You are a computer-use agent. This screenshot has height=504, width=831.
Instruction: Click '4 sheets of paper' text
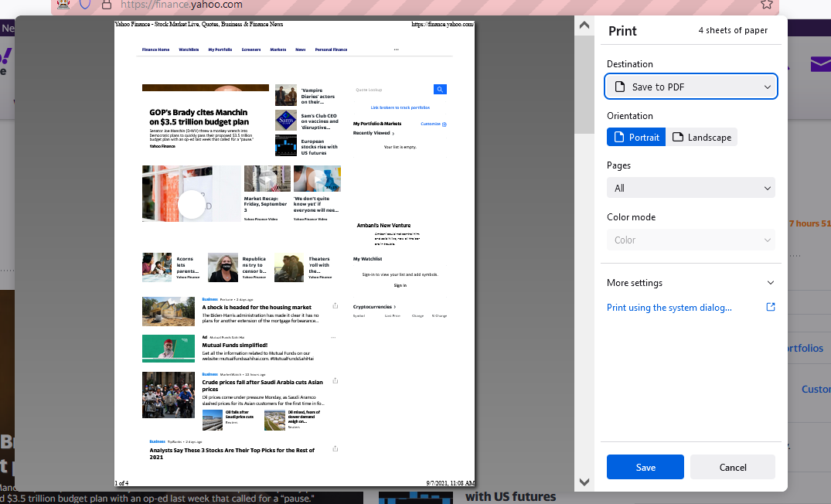(x=732, y=30)
